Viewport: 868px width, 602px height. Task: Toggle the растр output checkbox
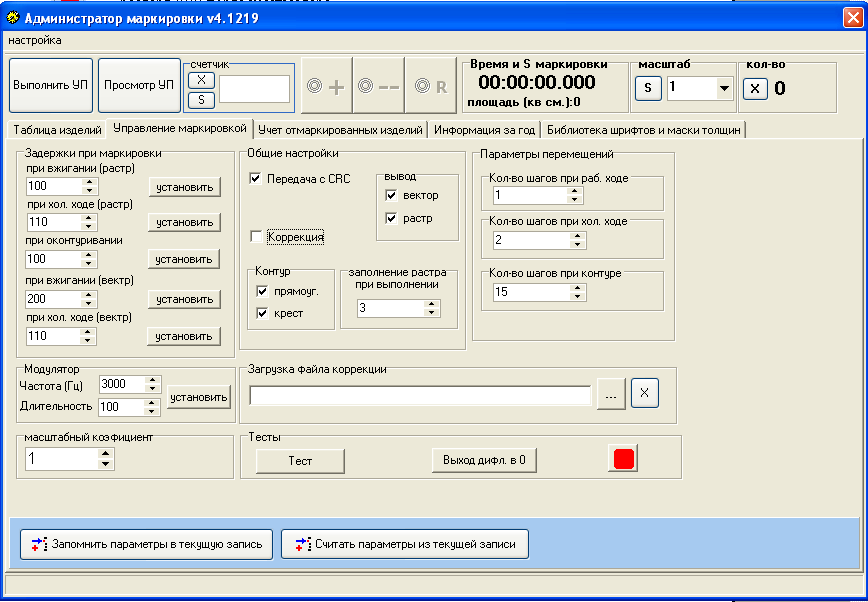pyautogui.click(x=391, y=218)
